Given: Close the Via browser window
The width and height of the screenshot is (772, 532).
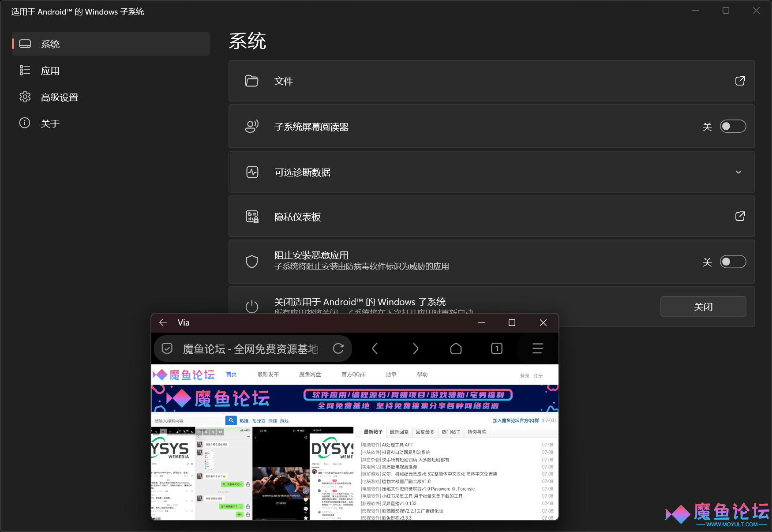Looking at the screenshot, I should point(543,322).
